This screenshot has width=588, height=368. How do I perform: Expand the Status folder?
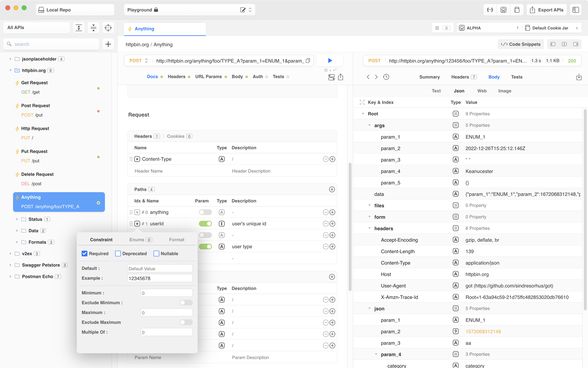click(17, 219)
